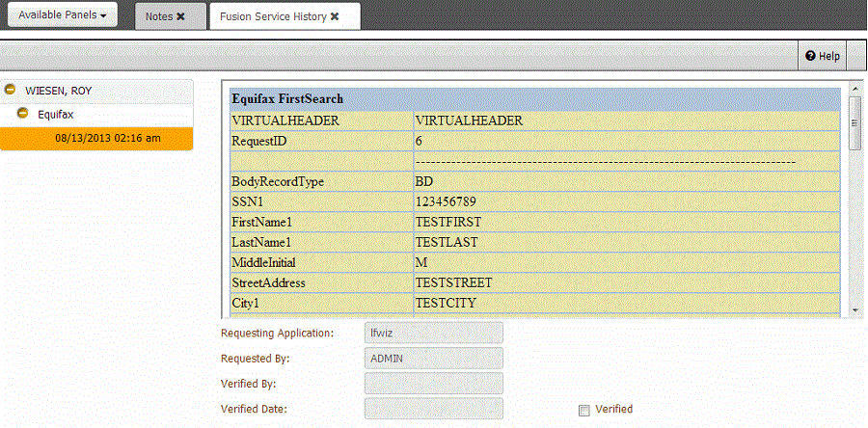
Task: Click the Verified Date input field
Action: pos(434,409)
